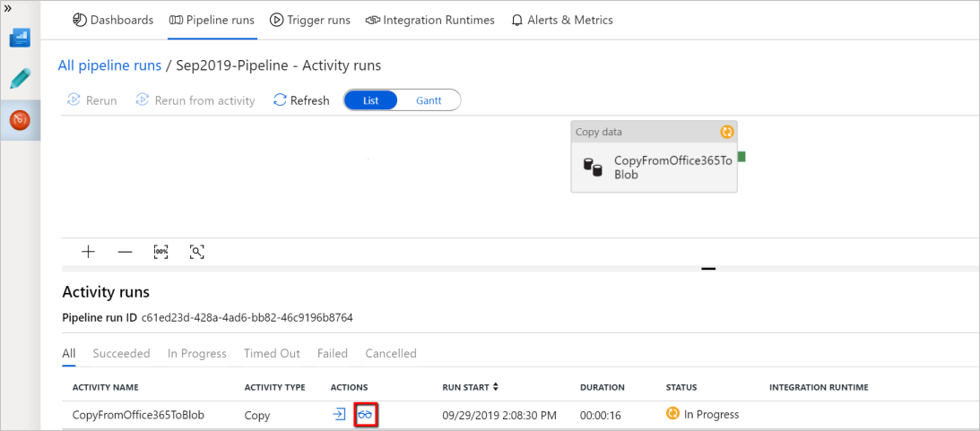
Task: Open the Author pencil icon in sidebar
Action: [20, 80]
